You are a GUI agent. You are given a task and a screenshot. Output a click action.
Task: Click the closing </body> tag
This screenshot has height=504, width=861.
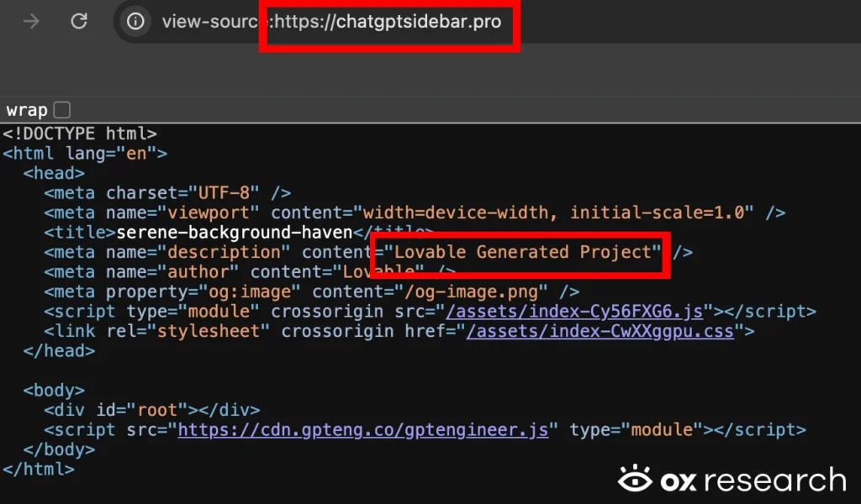60,449
